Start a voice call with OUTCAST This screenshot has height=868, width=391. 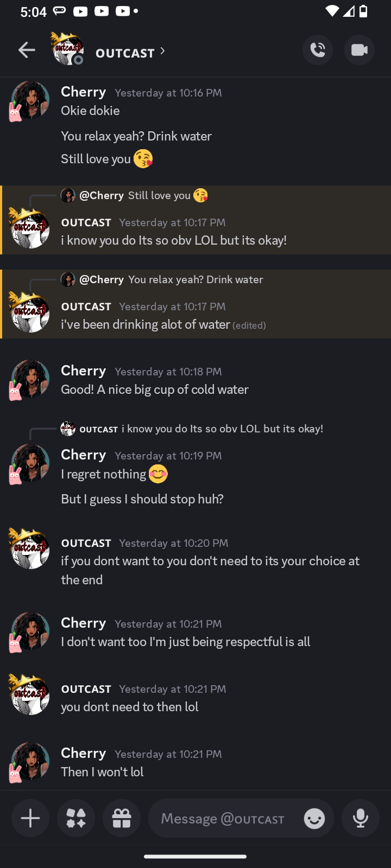pos(318,50)
